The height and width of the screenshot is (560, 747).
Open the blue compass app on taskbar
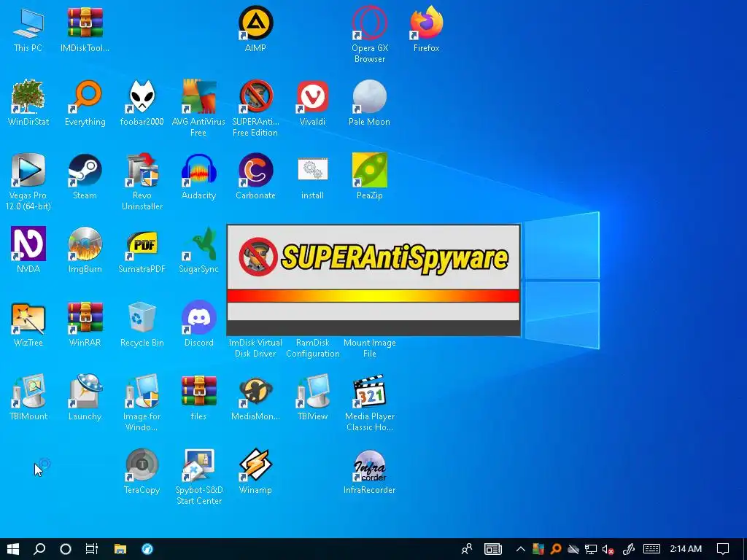[x=147, y=549]
